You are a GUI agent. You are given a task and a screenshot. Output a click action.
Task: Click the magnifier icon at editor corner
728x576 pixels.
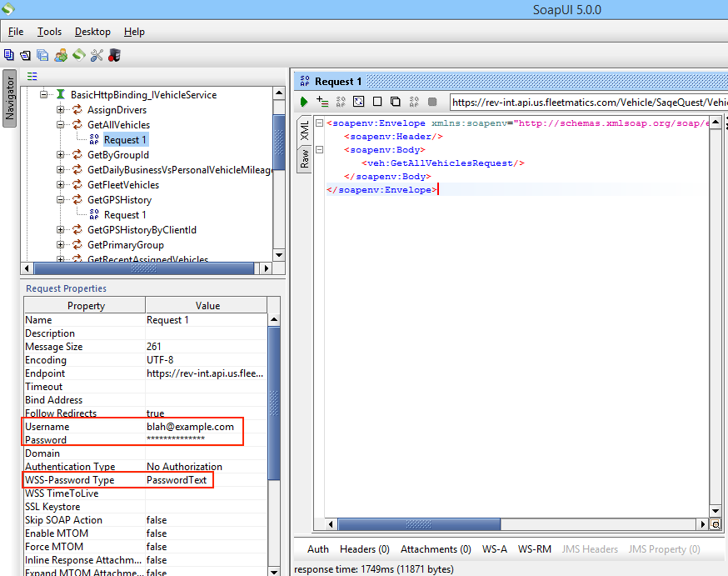tap(716, 524)
